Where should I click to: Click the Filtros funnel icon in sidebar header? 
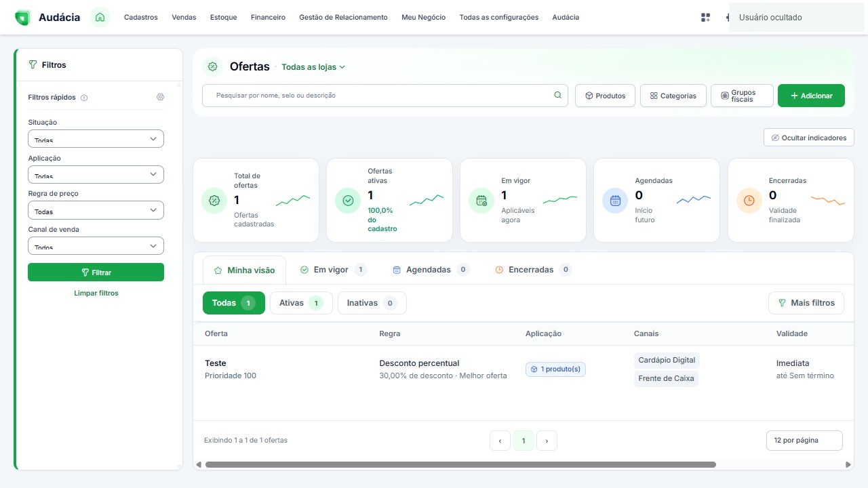click(33, 65)
